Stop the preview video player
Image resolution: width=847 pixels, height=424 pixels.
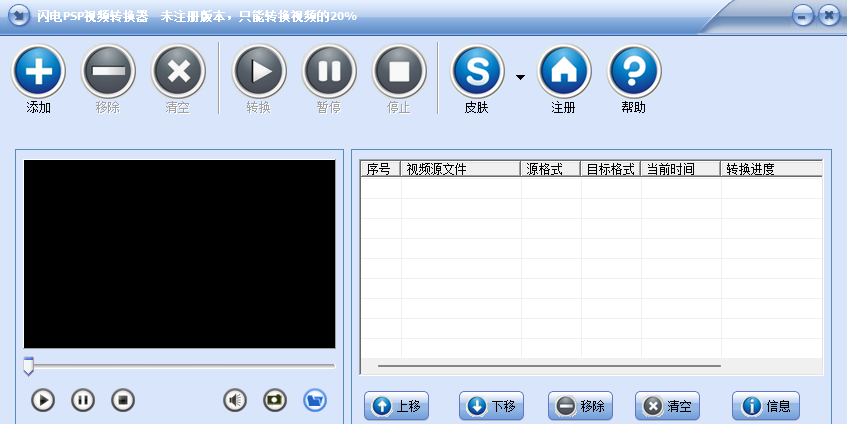click(123, 400)
